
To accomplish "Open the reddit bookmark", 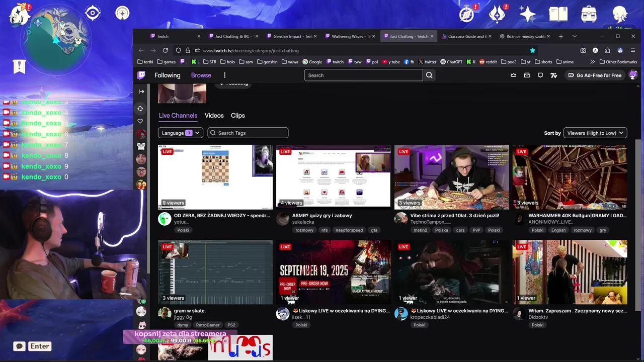I will coord(488,62).
